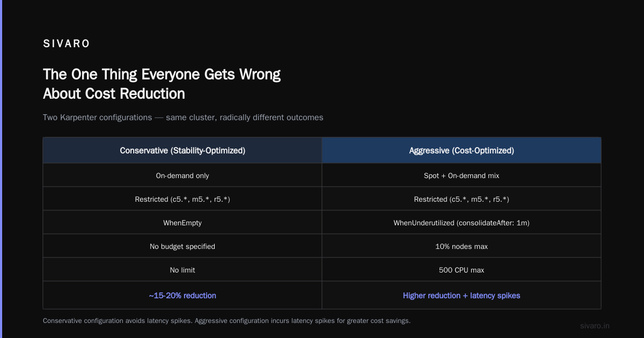Click the WhenEmpty consolidation cell
Viewport: 644px width, 338px height.
(x=182, y=223)
